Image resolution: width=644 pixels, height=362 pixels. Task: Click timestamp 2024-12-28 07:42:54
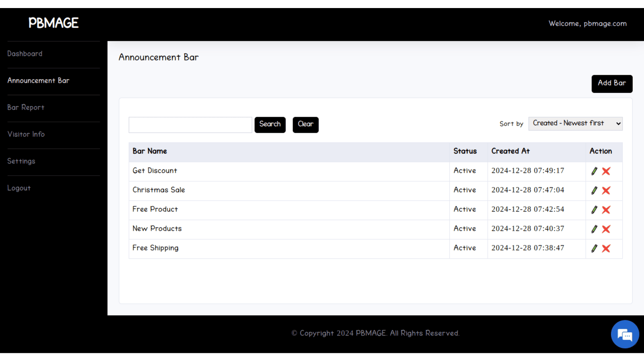[528, 209]
